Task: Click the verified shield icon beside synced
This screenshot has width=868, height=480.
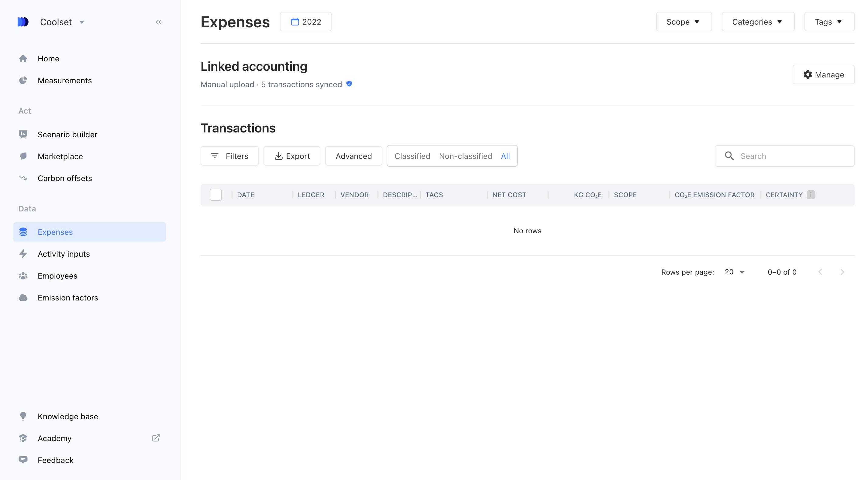Action: pyautogui.click(x=349, y=84)
